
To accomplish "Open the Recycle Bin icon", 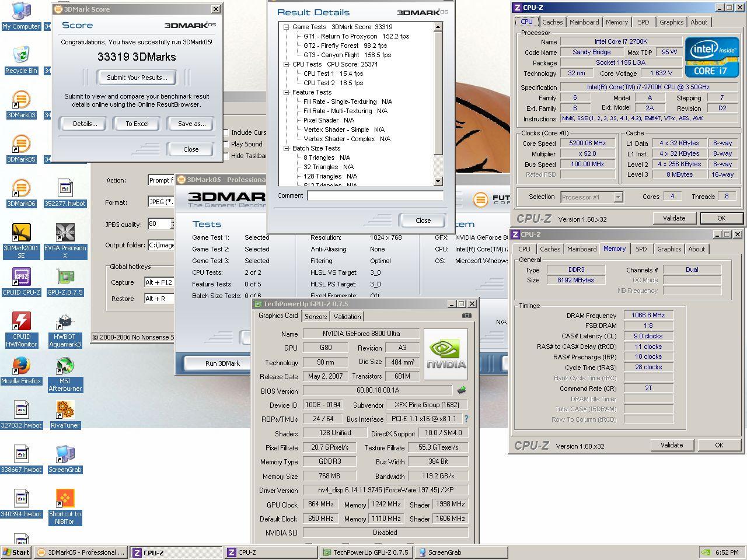I will click(21, 60).
